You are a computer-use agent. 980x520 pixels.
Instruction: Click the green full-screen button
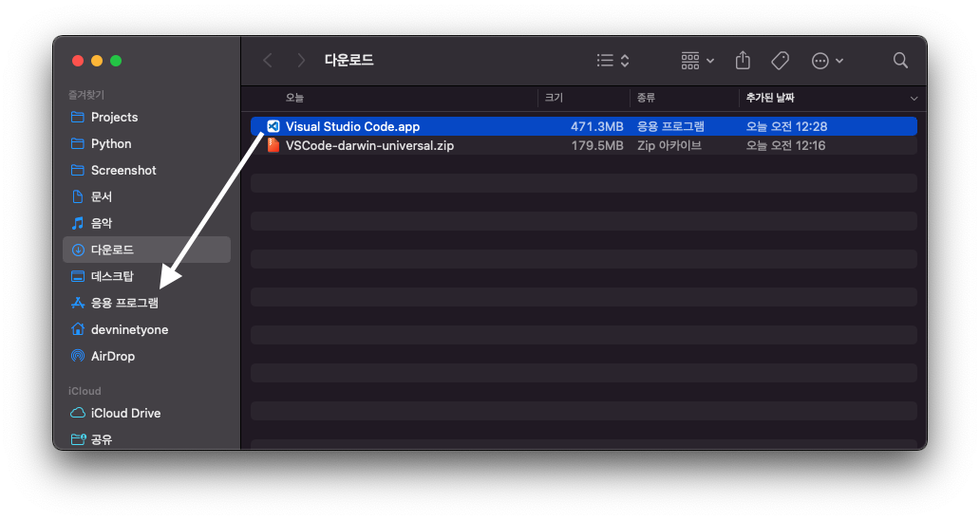(x=116, y=61)
